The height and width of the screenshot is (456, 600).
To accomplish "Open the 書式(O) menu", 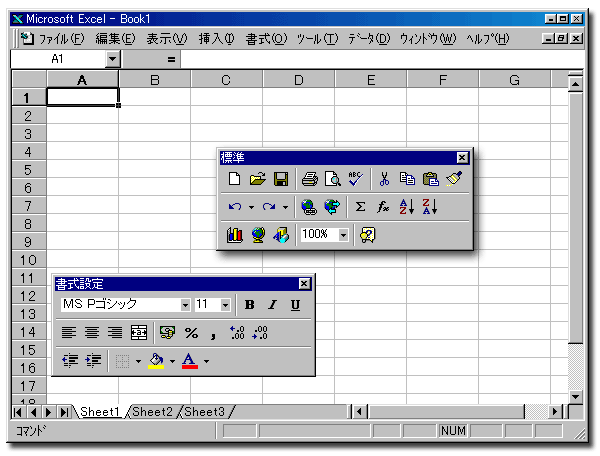I will tap(266, 39).
